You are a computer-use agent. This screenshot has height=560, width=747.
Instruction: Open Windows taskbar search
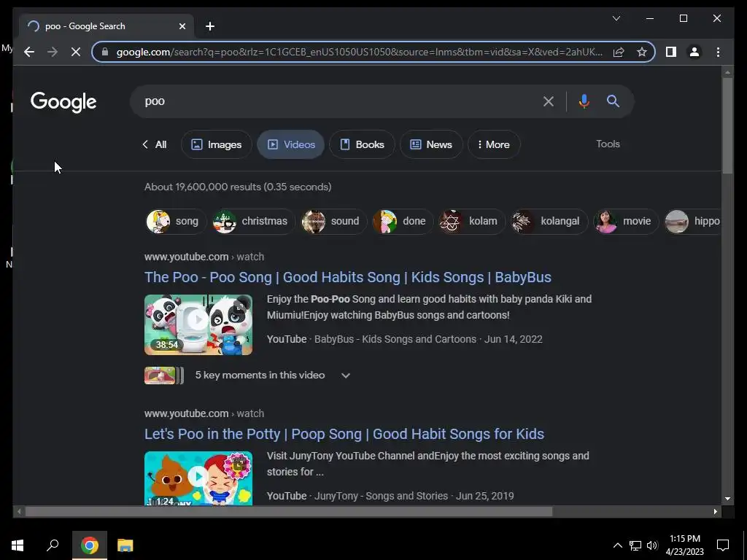[53, 545]
